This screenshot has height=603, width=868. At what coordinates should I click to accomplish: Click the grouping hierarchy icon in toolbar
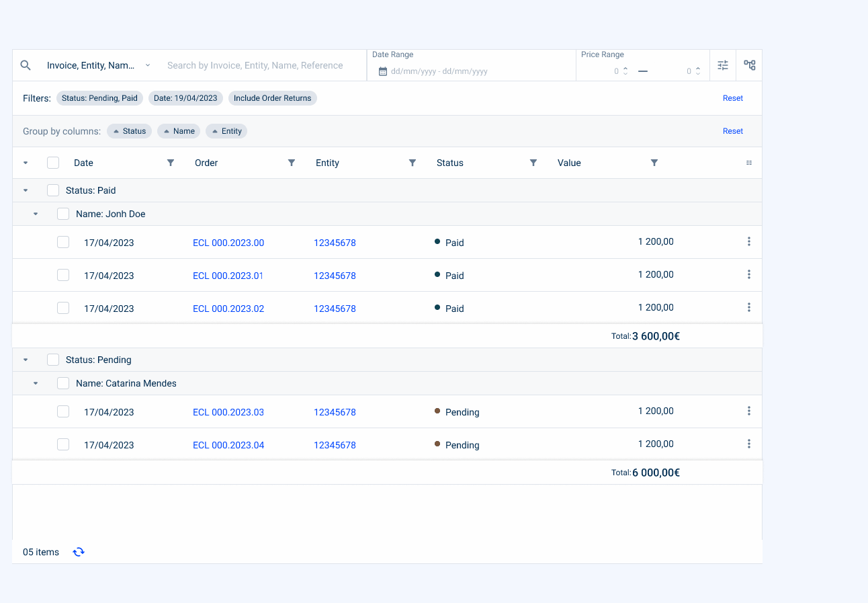pos(750,65)
